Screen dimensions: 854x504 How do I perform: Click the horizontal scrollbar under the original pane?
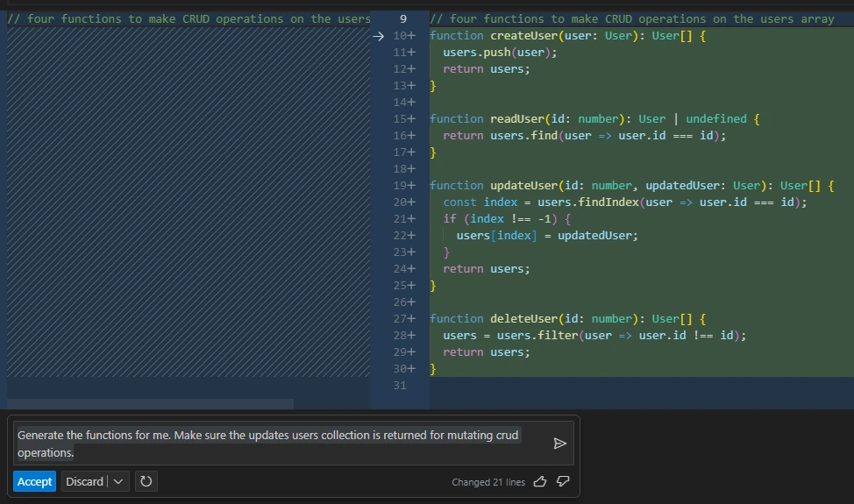click(149, 404)
